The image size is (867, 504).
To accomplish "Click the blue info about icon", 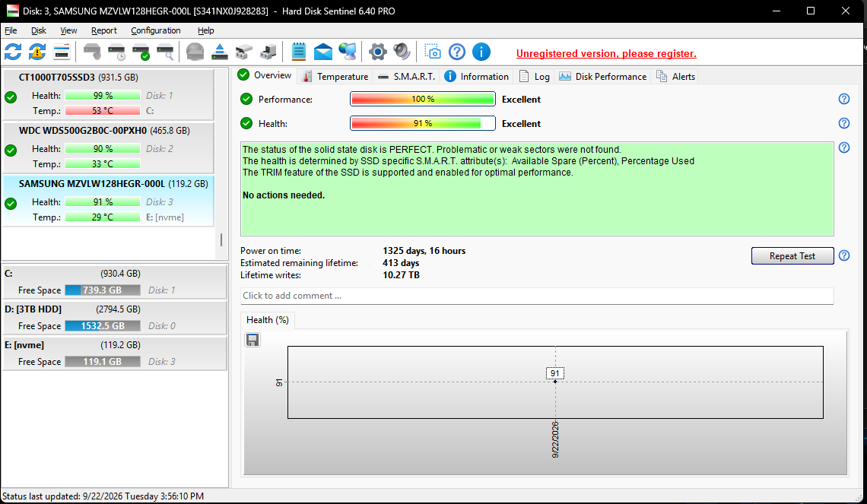I will pos(481,52).
